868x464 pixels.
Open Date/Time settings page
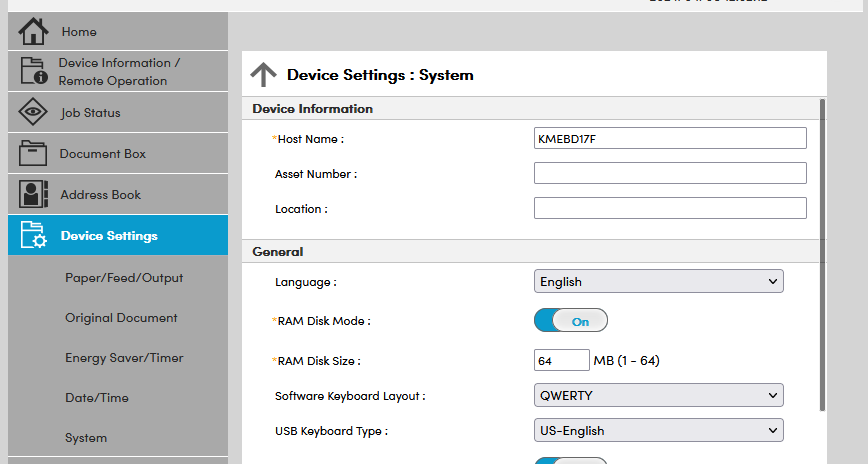pos(97,398)
